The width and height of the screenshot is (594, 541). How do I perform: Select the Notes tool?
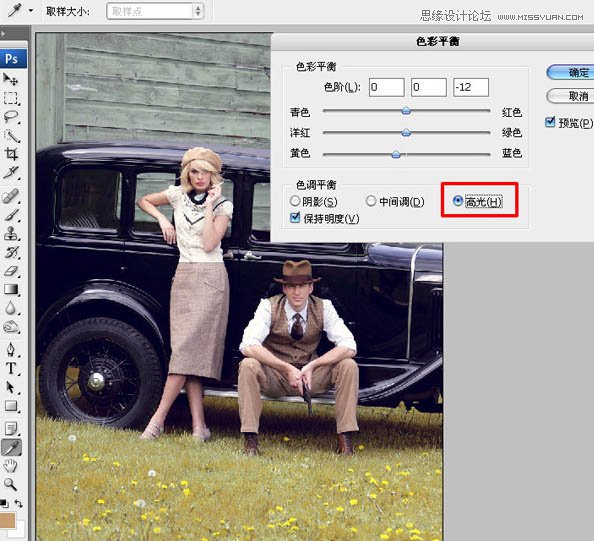point(11,429)
